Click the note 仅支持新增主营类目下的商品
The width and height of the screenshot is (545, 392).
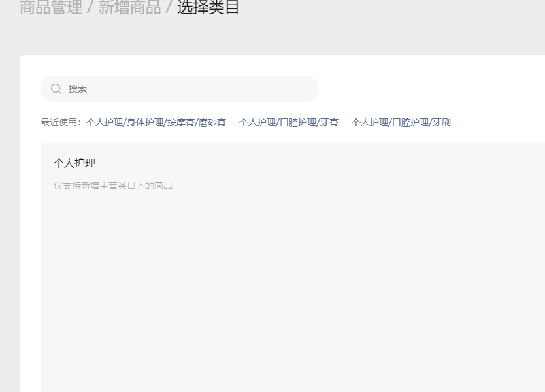113,186
